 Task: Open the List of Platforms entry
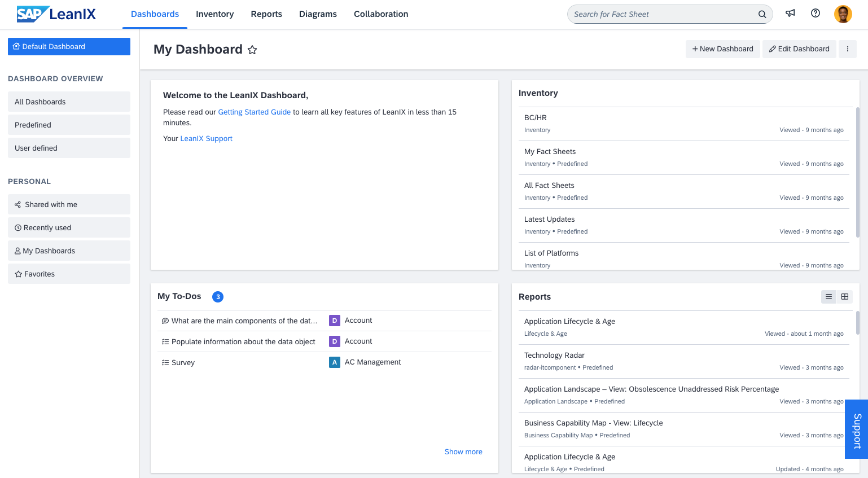pyautogui.click(x=683, y=257)
